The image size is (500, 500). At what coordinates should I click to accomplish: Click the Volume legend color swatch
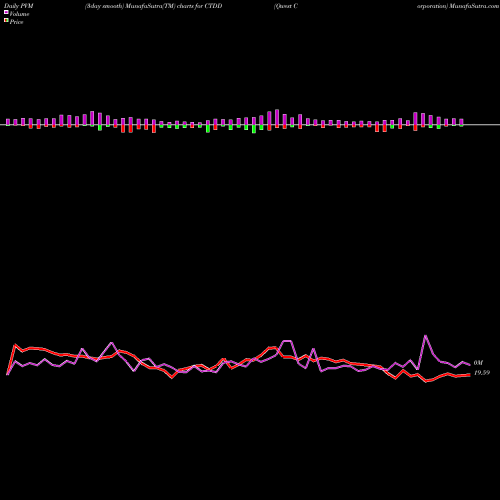pyautogui.click(x=6, y=12)
